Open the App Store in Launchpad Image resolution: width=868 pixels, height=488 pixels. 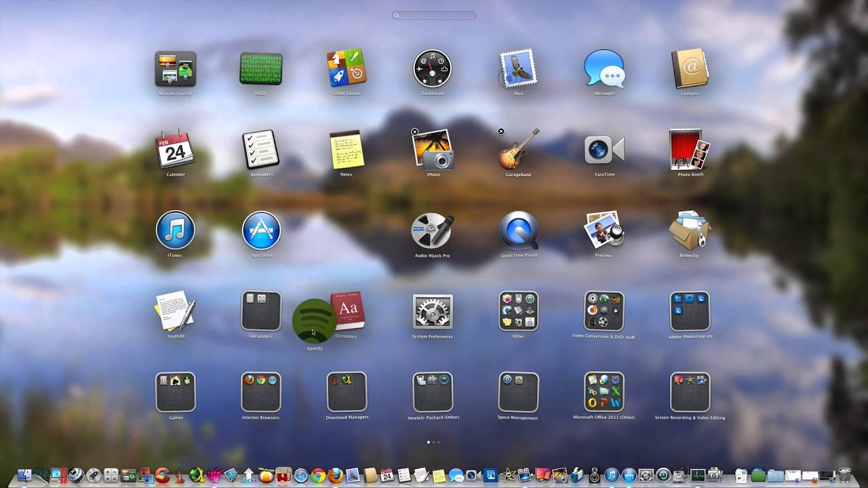261,230
